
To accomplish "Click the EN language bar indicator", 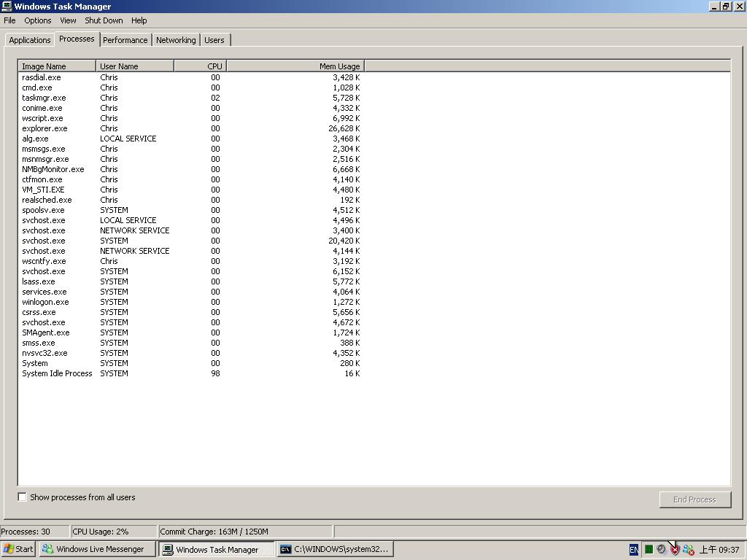I will click(633, 550).
